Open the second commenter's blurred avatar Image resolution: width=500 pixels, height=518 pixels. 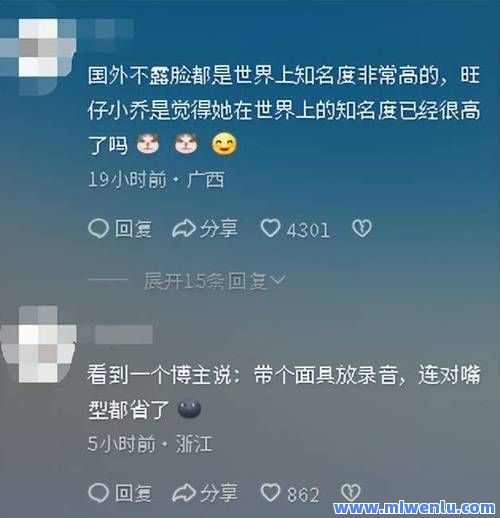coord(40,345)
